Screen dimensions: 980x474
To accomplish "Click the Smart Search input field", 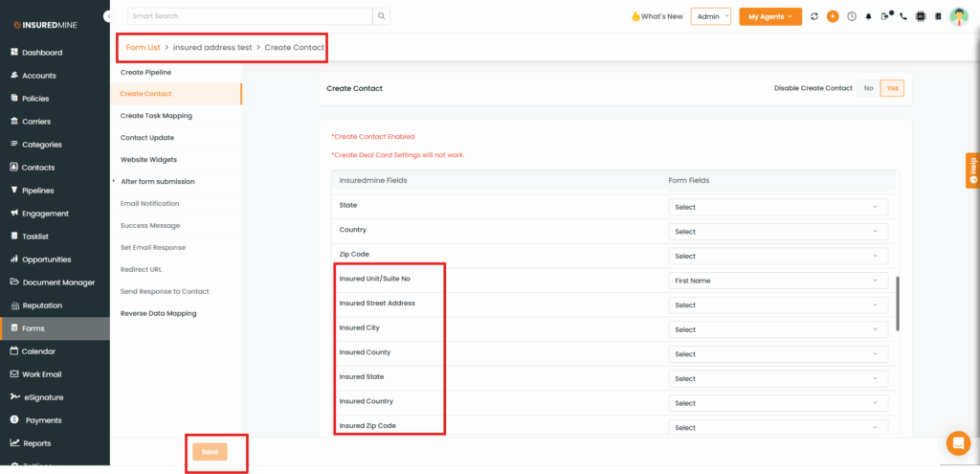I will 249,16.
